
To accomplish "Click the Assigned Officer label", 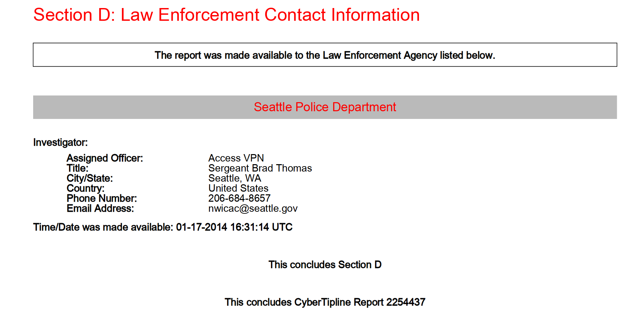I will tap(104, 158).
